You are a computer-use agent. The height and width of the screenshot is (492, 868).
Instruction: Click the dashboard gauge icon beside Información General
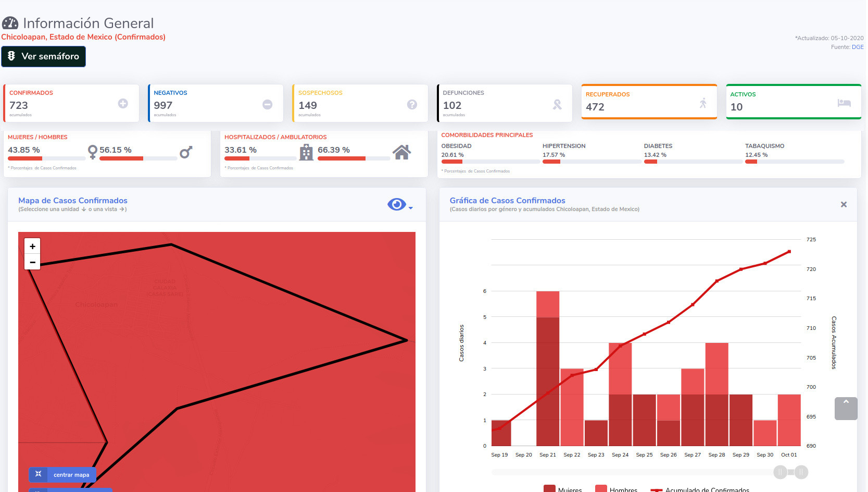pyautogui.click(x=10, y=23)
